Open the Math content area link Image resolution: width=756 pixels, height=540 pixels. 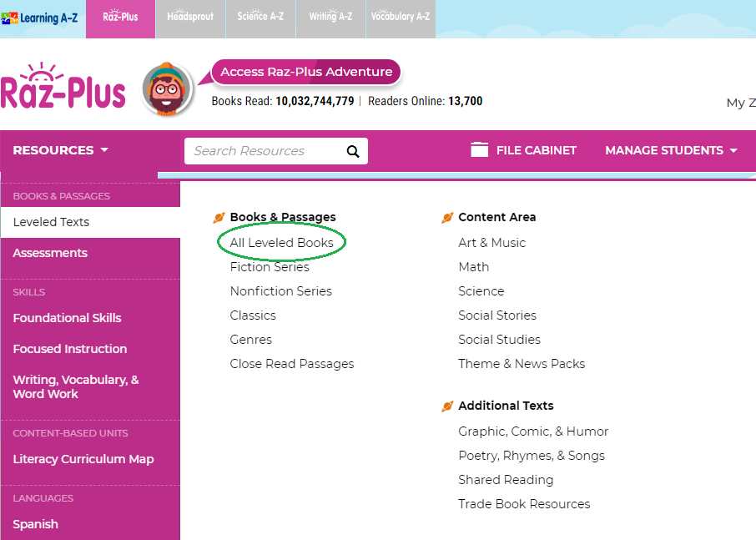pyautogui.click(x=473, y=267)
